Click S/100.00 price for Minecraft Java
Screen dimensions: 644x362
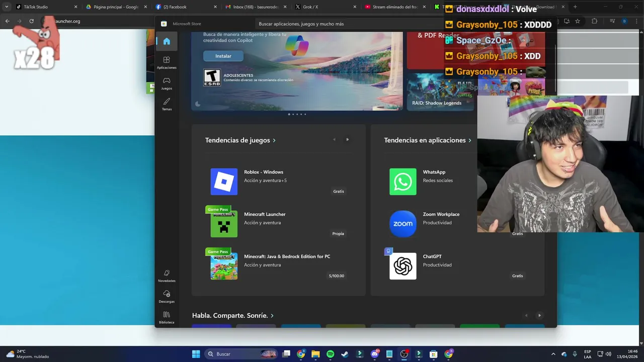[337, 276]
